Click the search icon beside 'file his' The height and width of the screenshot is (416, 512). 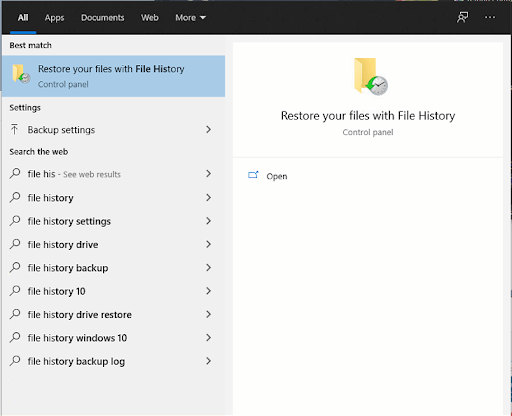(x=15, y=173)
